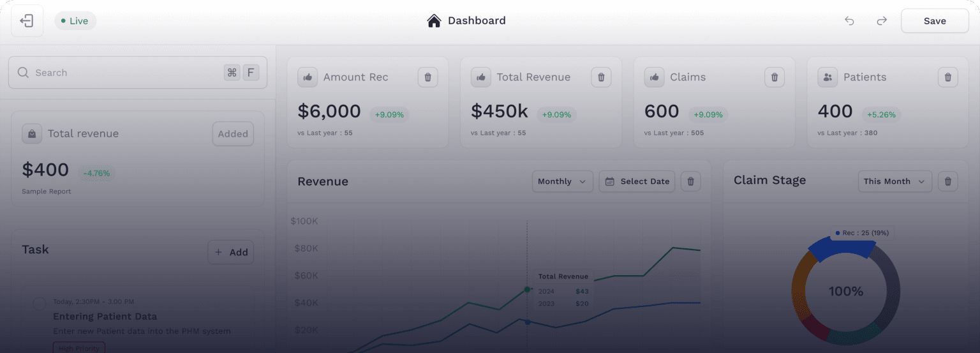The width and height of the screenshot is (980, 353).
Task: Open the Select Date picker
Action: coord(637,181)
